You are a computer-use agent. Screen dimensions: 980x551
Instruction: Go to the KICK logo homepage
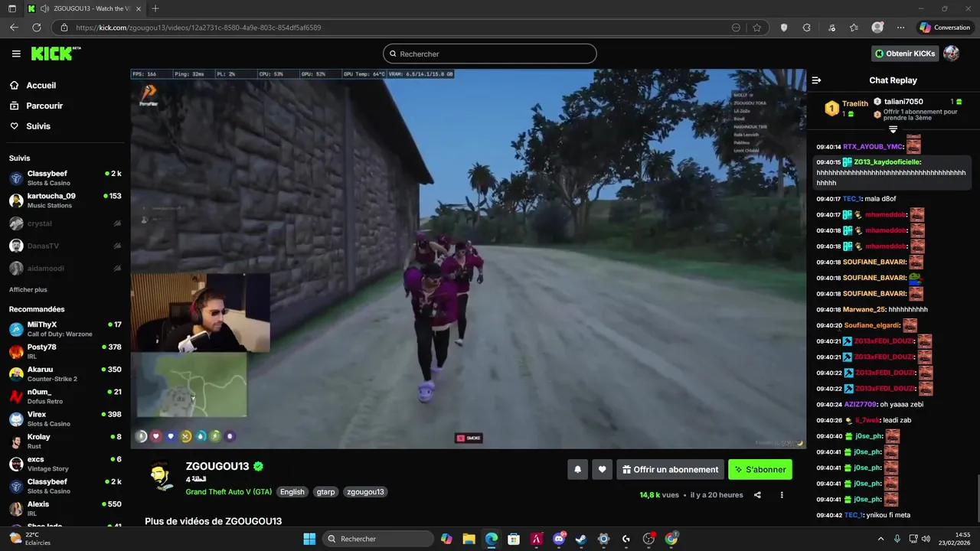pos(55,54)
